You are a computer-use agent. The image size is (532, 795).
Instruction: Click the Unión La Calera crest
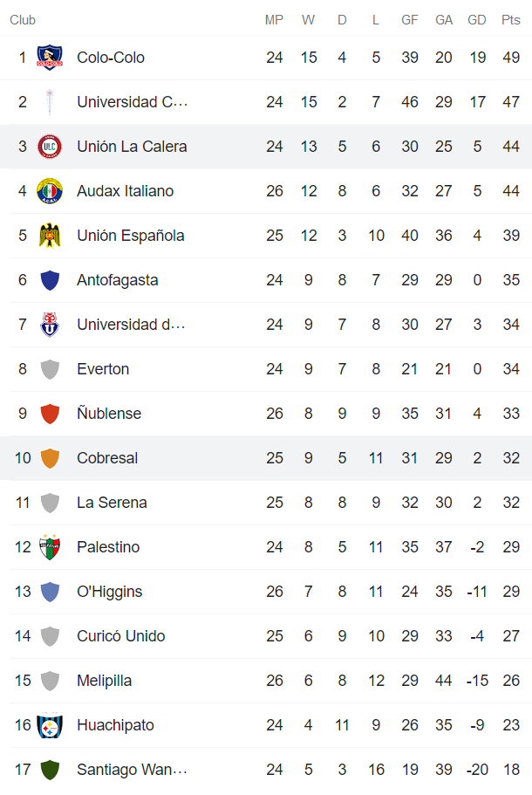[50, 147]
